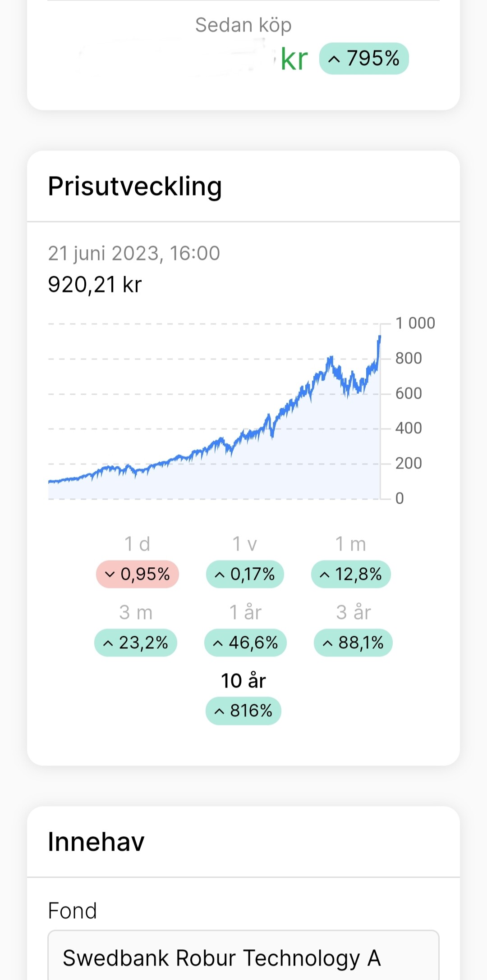Show the 1 år price development
The image size is (487, 980).
(245, 613)
